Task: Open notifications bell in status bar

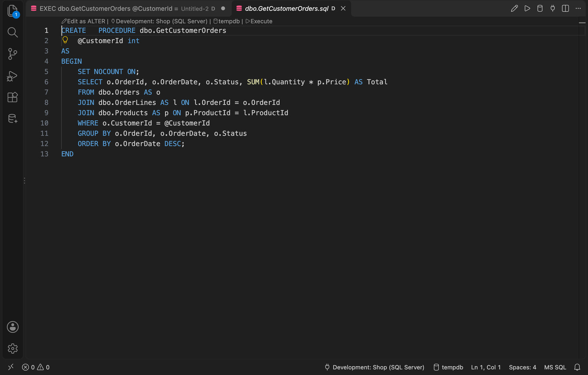Action: click(x=577, y=367)
